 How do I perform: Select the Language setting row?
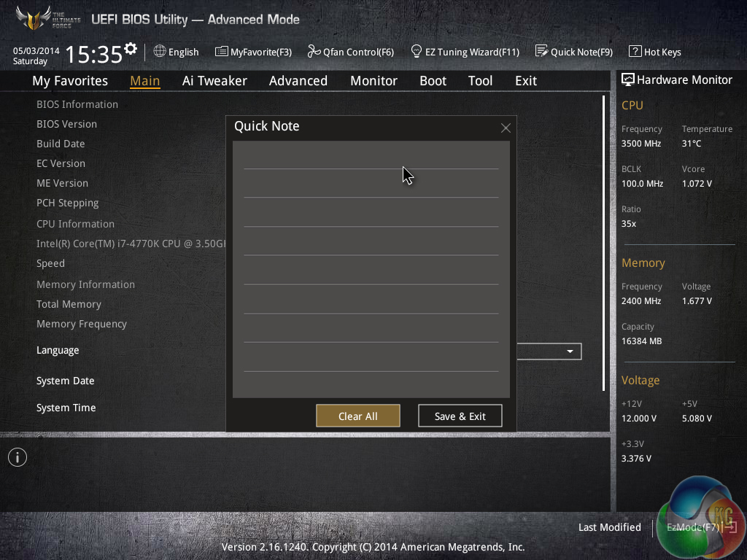click(x=58, y=350)
